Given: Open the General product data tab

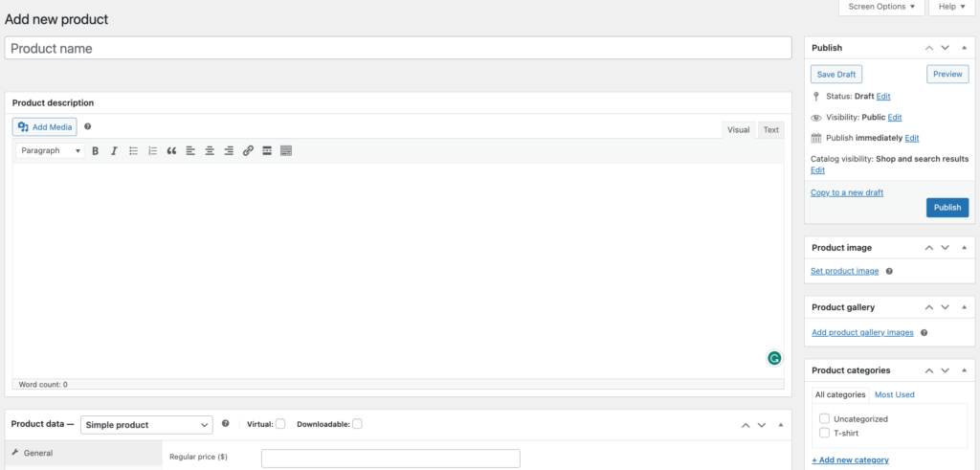Looking at the screenshot, I should 84,453.
